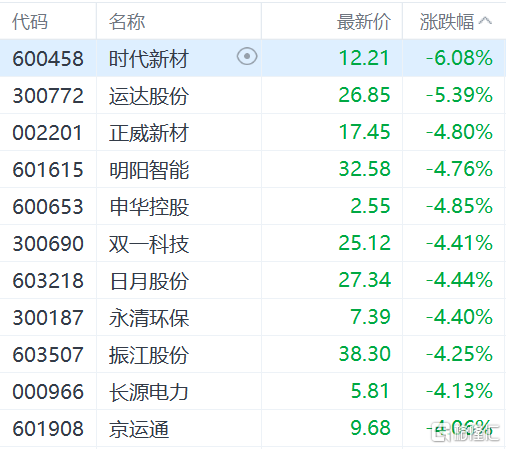Click change value -4.40%
The width and height of the screenshot is (506, 449).
click(x=459, y=317)
